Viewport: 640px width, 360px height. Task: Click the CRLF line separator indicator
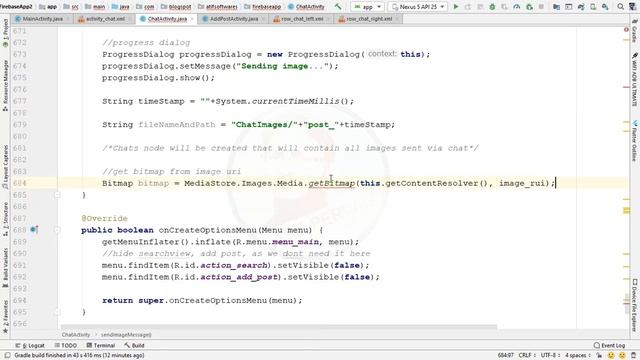[527, 356]
